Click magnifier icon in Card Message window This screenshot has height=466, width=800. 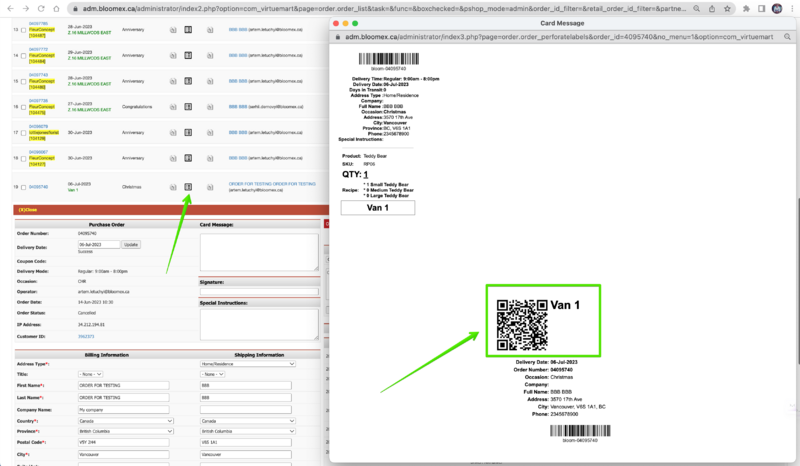[x=788, y=37]
